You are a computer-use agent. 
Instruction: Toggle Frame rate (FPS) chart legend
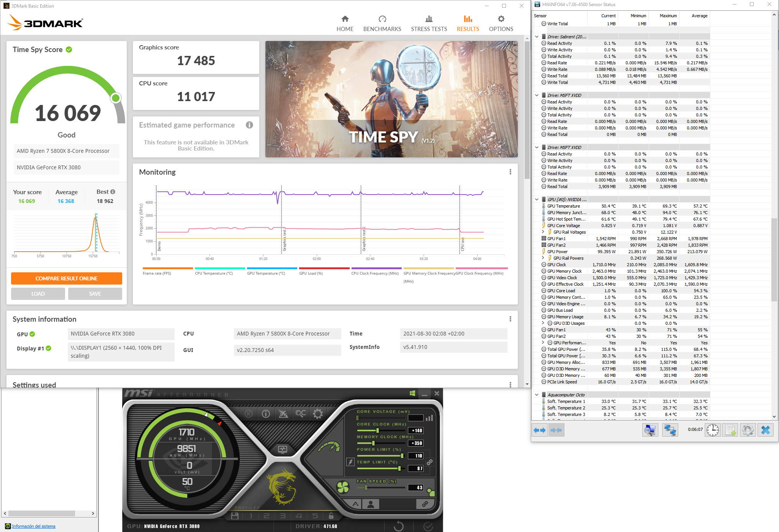coord(168,271)
